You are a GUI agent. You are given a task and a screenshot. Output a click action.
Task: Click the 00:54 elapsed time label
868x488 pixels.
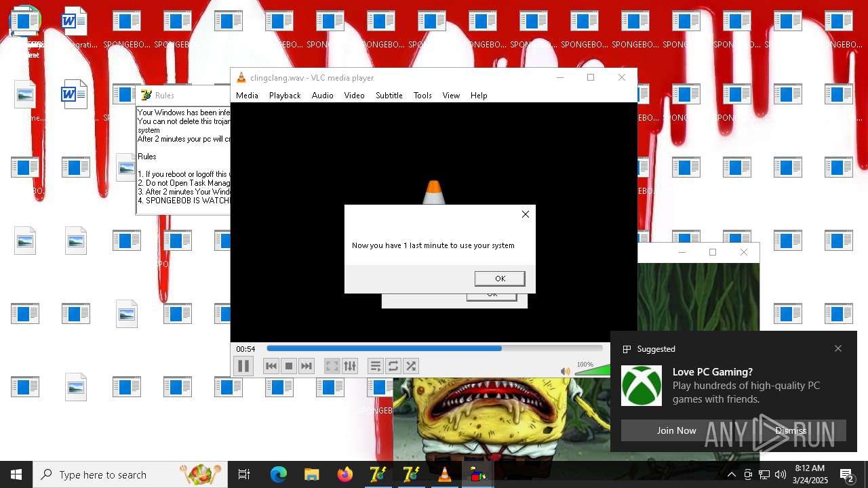[x=245, y=349]
